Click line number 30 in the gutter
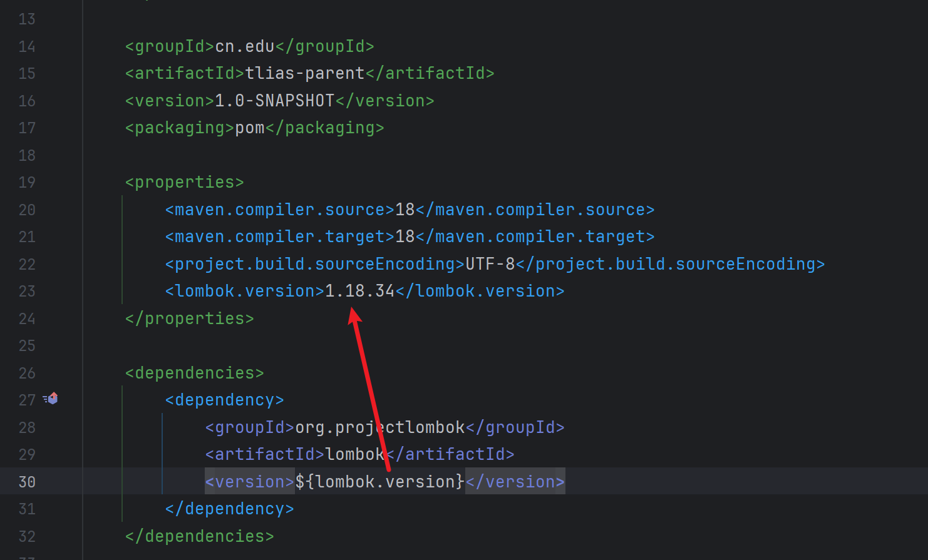The image size is (928, 560). click(x=27, y=482)
